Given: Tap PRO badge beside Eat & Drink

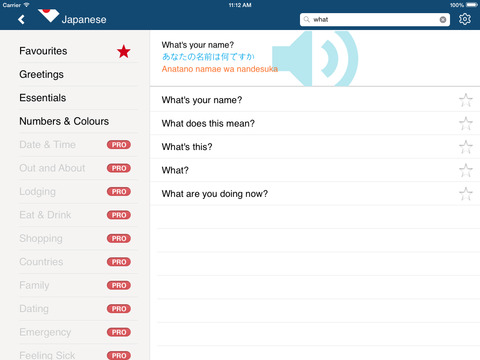Looking at the screenshot, I should coord(119,215).
